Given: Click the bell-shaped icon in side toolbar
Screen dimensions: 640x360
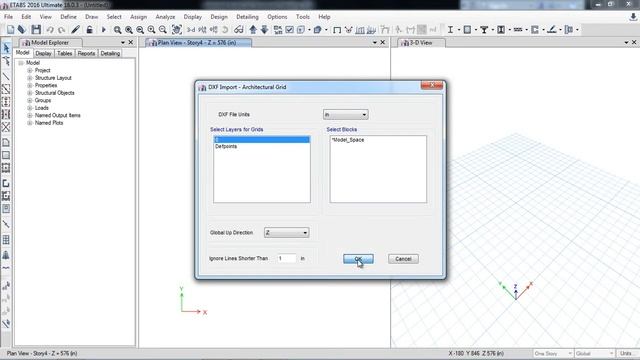Looking at the screenshot, I should (x=6, y=255).
